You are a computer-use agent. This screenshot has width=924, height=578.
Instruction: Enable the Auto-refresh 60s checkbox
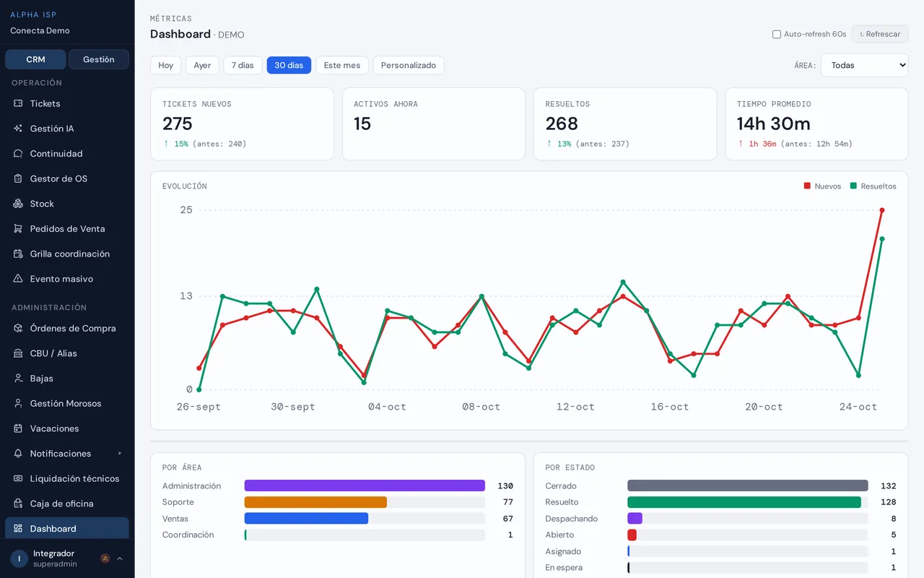pos(777,34)
